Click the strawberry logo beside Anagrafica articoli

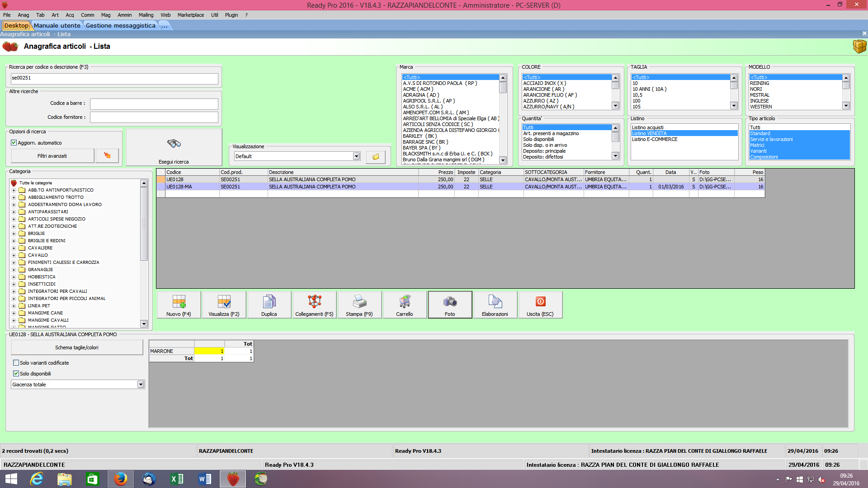[x=10, y=46]
